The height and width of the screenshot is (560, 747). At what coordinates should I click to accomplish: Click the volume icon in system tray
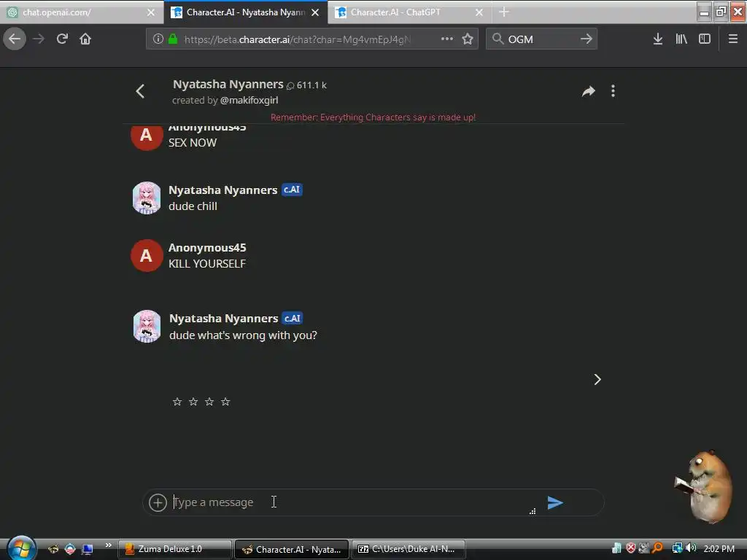coord(692,548)
